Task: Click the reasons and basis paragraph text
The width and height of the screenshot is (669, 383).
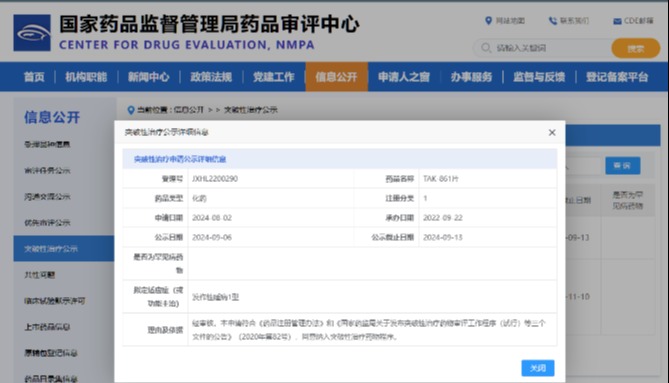Action: coord(369,330)
